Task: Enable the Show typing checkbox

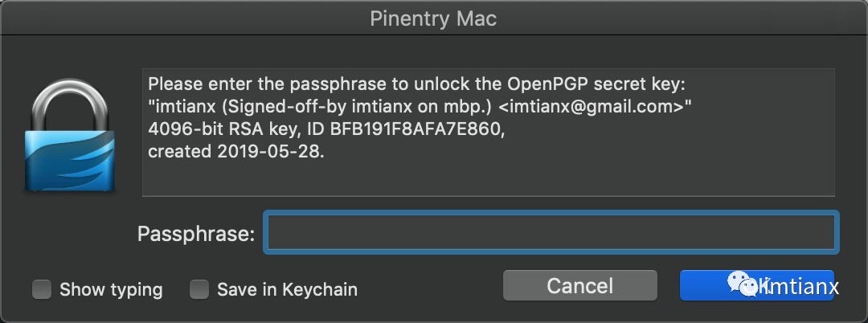Action: (42, 289)
